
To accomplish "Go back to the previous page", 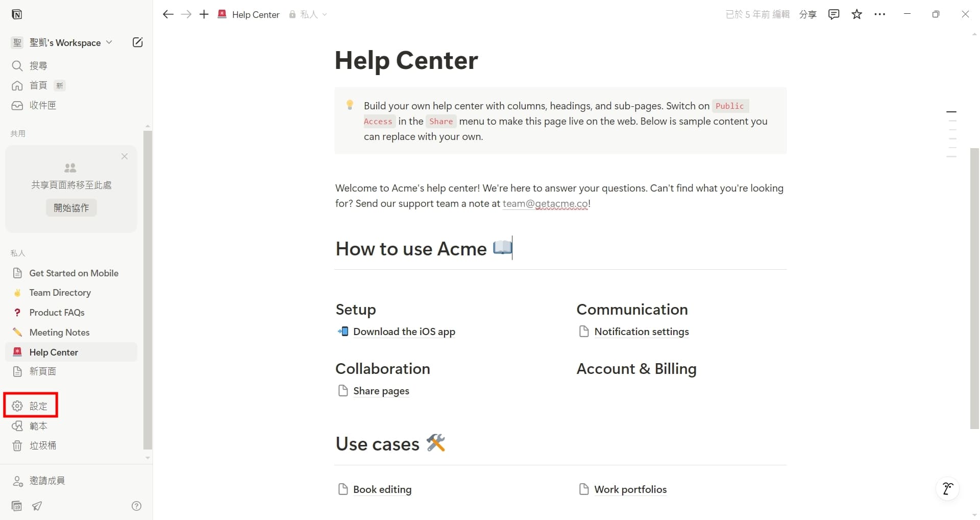I will [x=168, y=14].
